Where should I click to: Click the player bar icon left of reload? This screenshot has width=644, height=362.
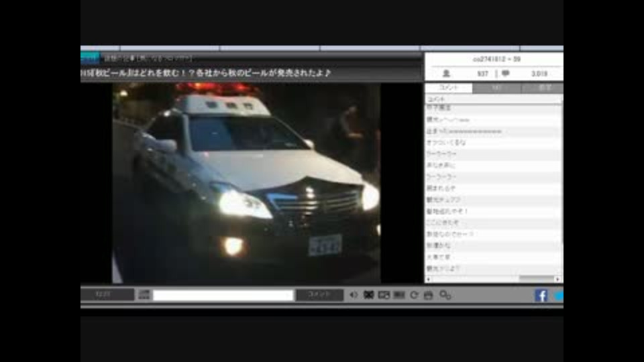[x=399, y=295]
